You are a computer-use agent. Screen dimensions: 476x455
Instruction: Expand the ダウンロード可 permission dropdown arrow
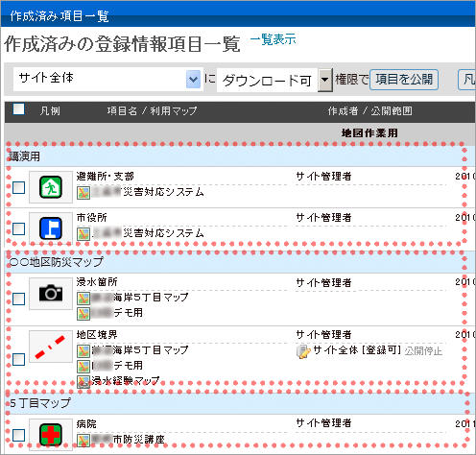pos(324,80)
